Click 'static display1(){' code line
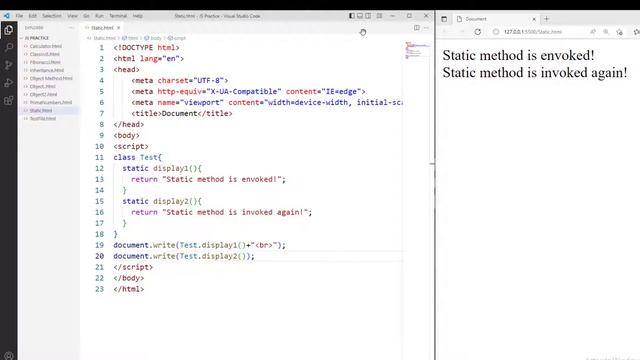Image resolution: width=640 pixels, height=360 pixels. (x=162, y=168)
